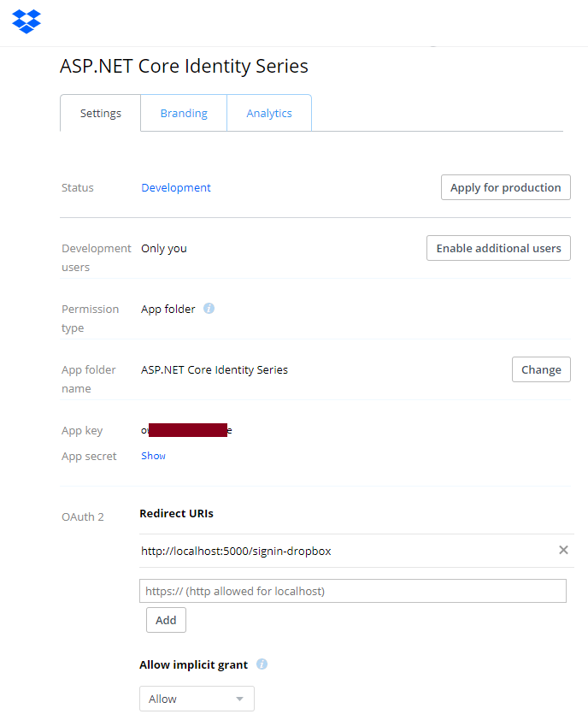Image resolution: width=588 pixels, height=720 pixels.
Task: Open the Branding tab
Action: (x=184, y=113)
